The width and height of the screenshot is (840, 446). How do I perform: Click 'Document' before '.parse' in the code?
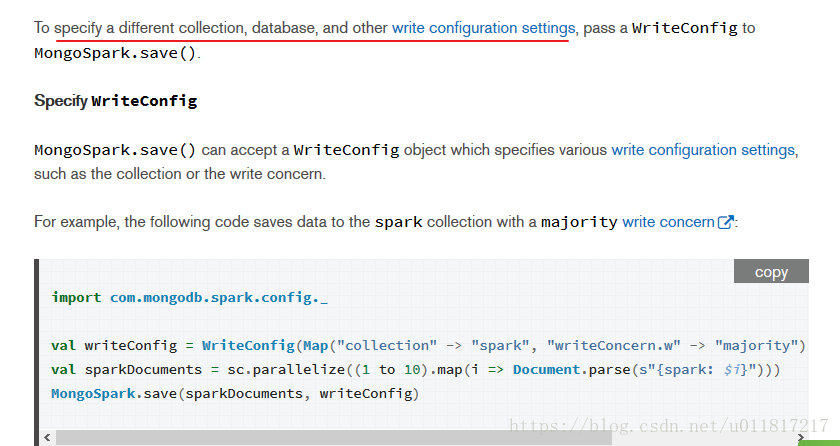pos(546,370)
